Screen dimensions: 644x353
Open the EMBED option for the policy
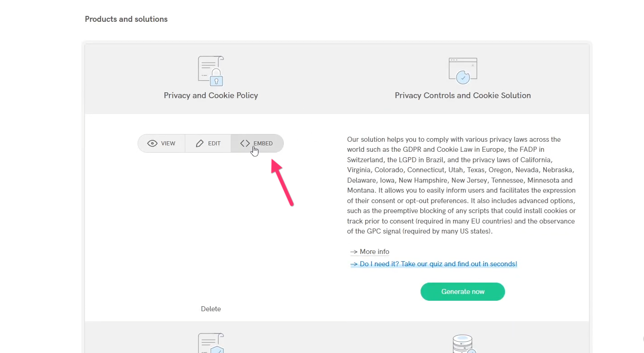tap(257, 144)
